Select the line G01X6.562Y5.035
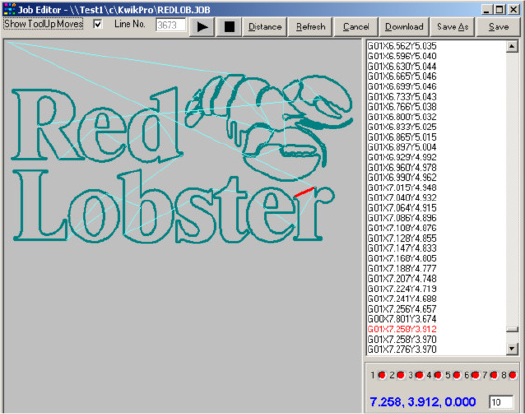The height and width of the screenshot is (414, 525). [402, 46]
